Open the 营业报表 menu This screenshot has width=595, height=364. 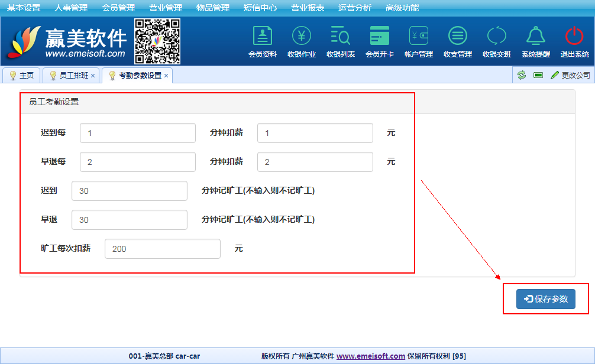(x=308, y=8)
